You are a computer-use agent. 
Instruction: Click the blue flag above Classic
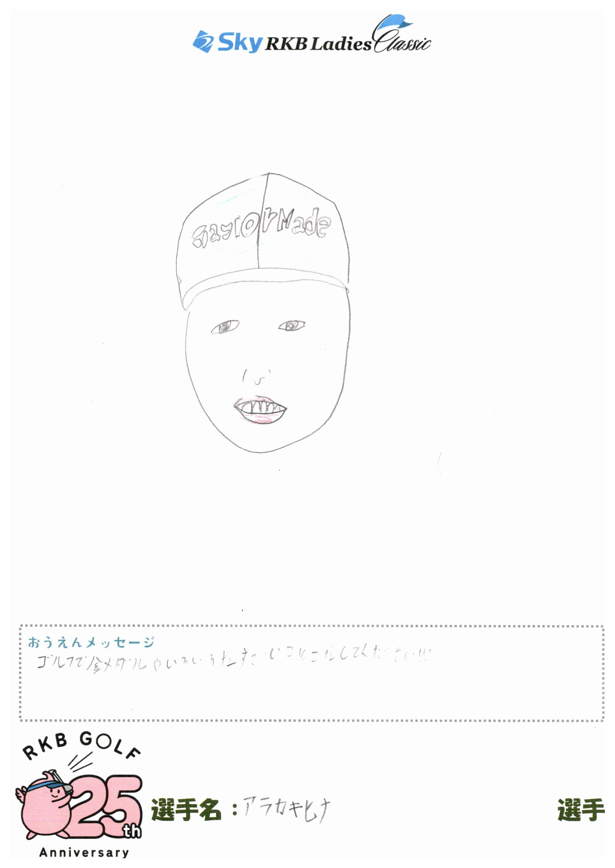click(398, 22)
